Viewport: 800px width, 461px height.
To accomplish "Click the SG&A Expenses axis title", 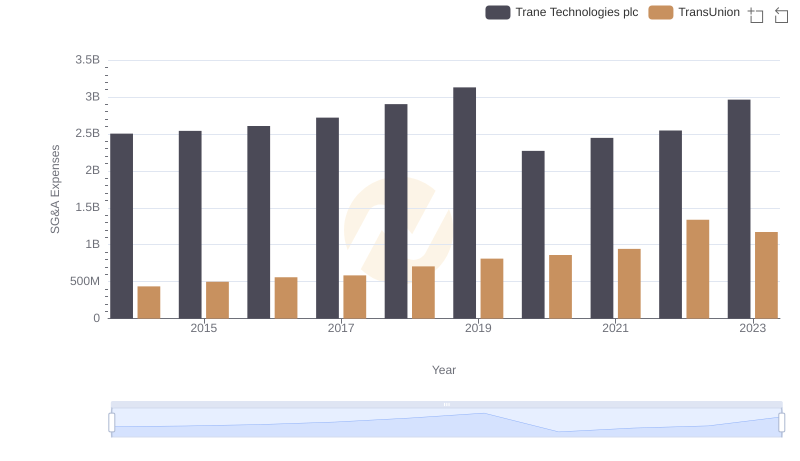I will point(55,189).
